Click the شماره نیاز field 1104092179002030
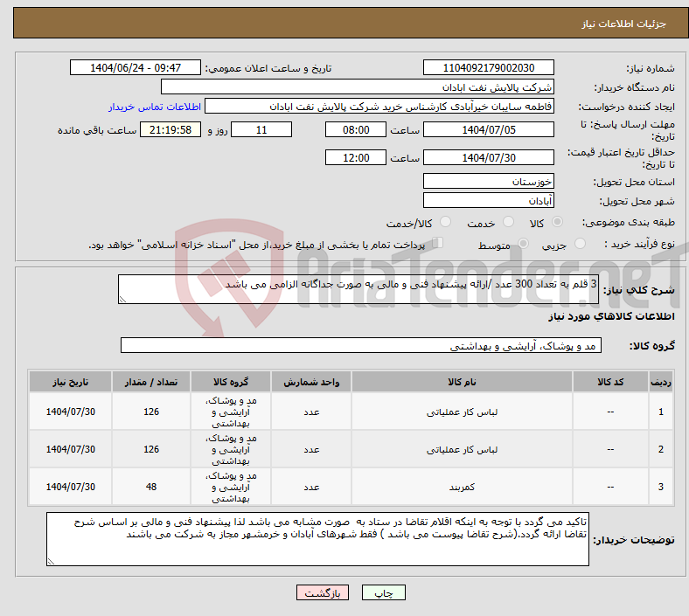 (x=489, y=67)
